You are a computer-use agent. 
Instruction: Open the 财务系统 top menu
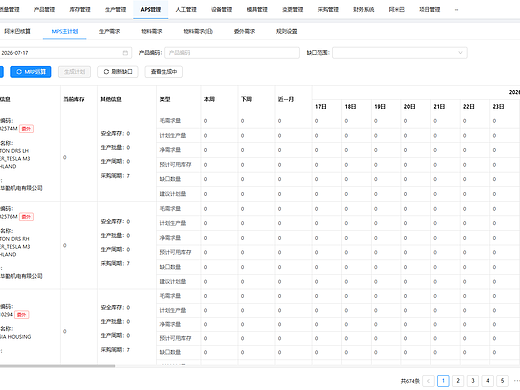(x=364, y=10)
